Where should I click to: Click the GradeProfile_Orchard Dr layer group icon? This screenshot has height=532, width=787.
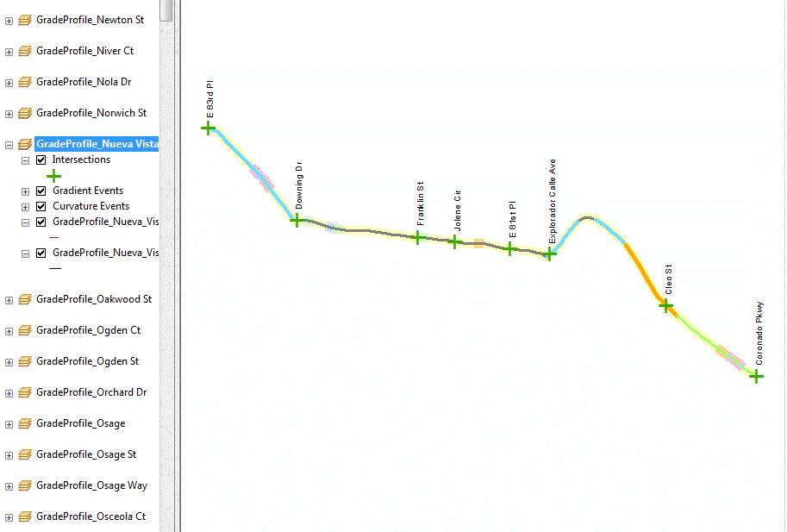tap(25, 393)
